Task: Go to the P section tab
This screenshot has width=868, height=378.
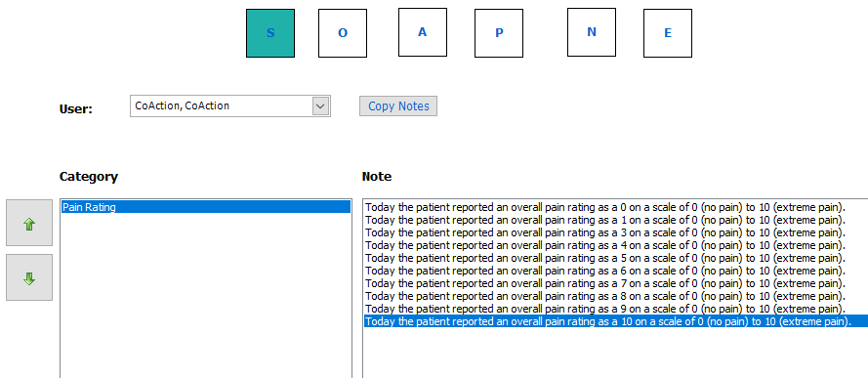Action: pyautogui.click(x=499, y=33)
